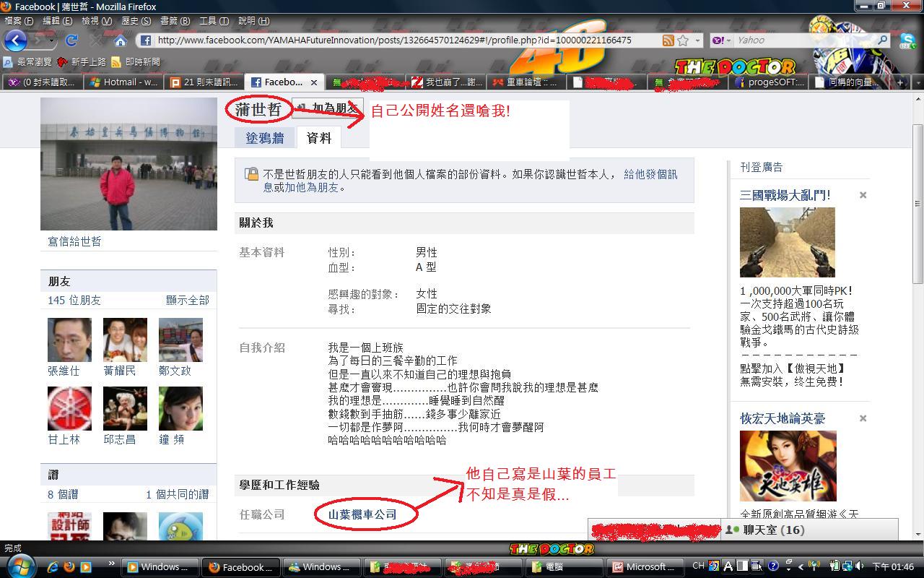Close the active Facebook tab
924x578 pixels.
(x=315, y=82)
